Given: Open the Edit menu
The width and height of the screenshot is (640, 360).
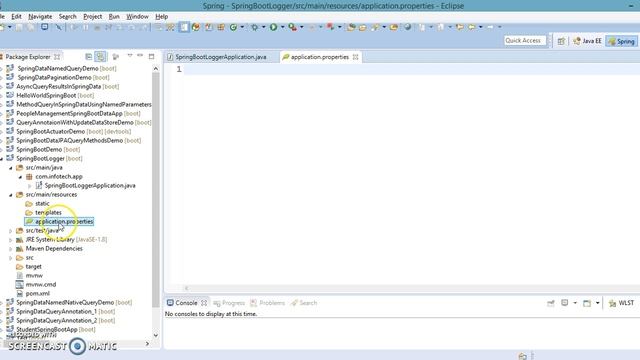Looking at the screenshot, I should (x=16, y=16).
